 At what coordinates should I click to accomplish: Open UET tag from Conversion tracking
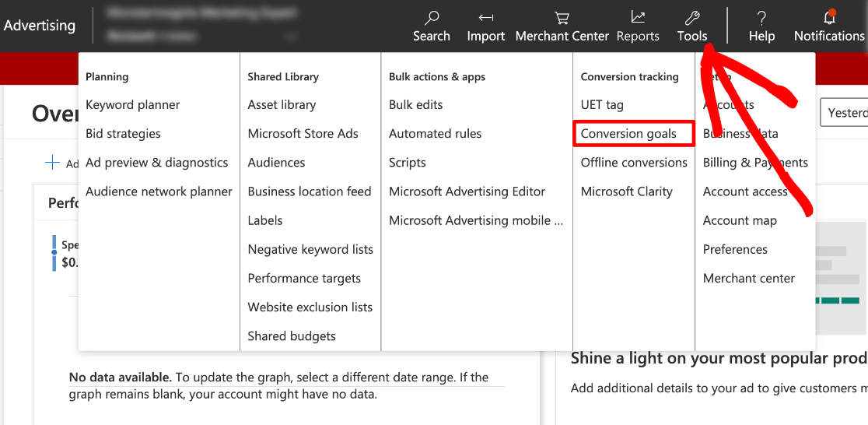point(602,105)
